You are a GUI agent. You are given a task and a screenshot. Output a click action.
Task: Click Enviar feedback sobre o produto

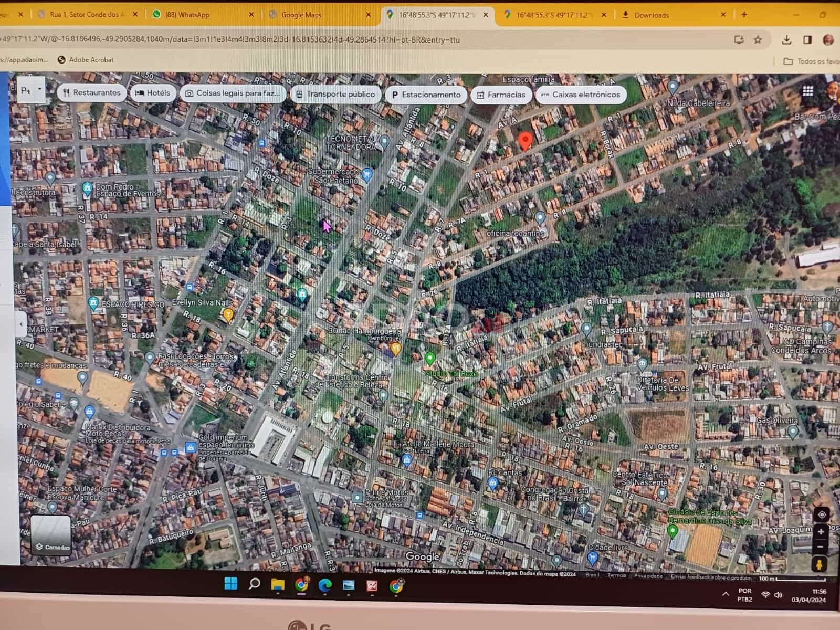[x=710, y=577]
